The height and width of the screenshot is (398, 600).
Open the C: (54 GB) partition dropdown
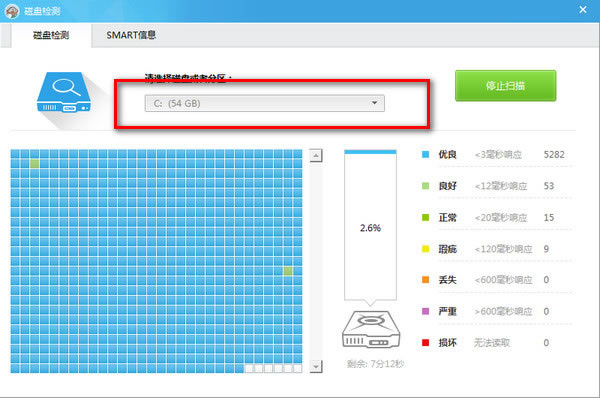pyautogui.click(x=264, y=103)
